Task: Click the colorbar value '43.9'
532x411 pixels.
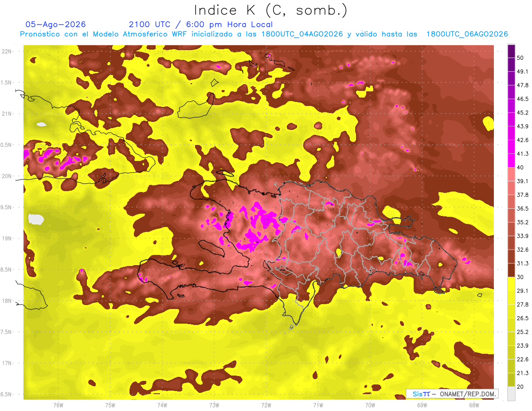Action: click(523, 126)
